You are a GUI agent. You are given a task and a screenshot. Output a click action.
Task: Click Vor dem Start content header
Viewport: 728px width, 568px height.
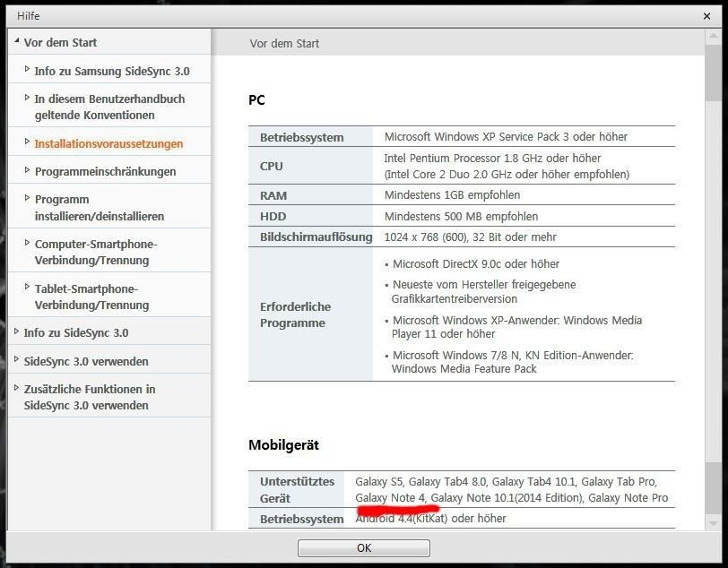[x=284, y=44]
